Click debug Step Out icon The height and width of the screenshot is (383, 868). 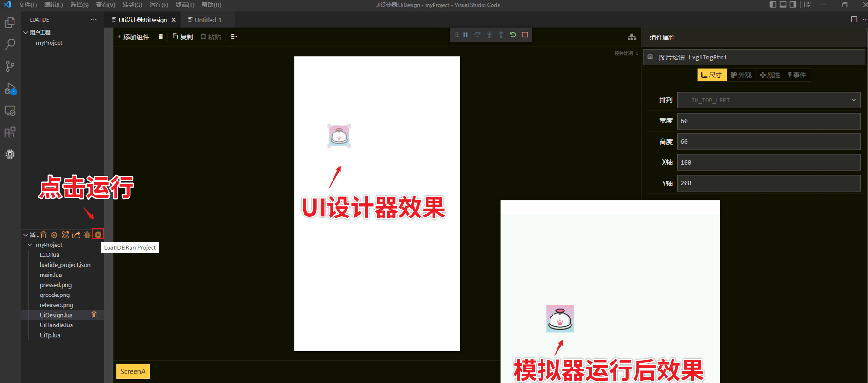[501, 35]
